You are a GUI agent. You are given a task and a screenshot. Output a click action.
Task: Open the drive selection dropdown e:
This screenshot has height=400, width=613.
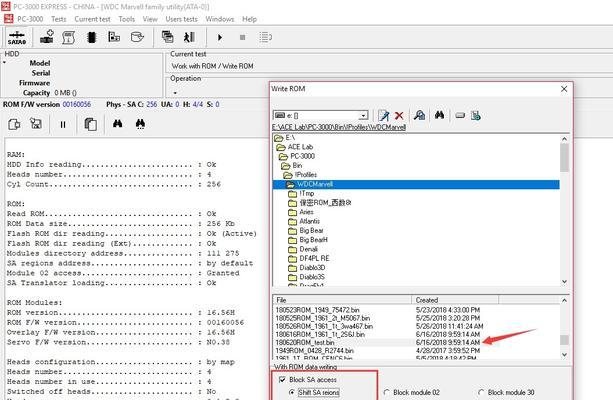point(364,115)
